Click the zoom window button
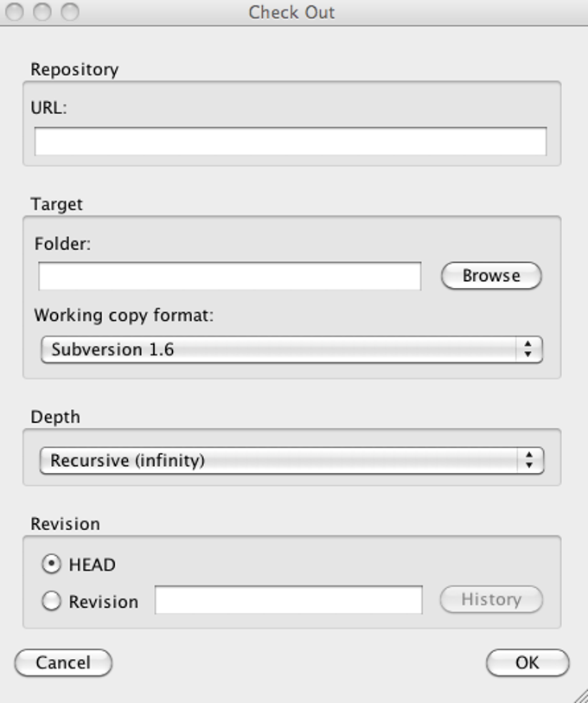The height and width of the screenshot is (703, 588). pyautogui.click(x=70, y=12)
